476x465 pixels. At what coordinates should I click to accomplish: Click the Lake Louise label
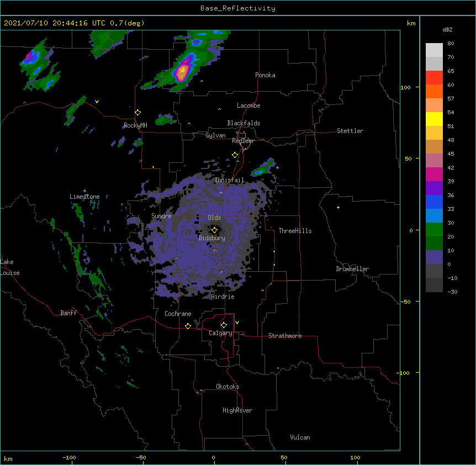pos(10,267)
